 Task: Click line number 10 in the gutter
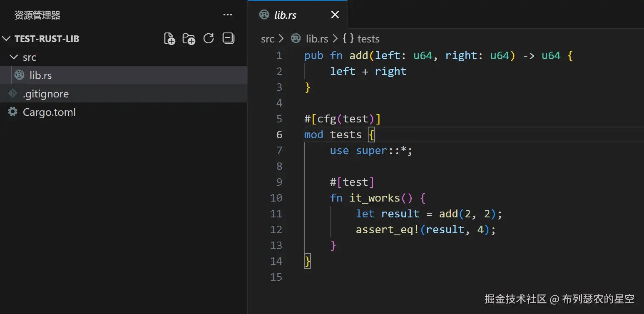[276, 198]
